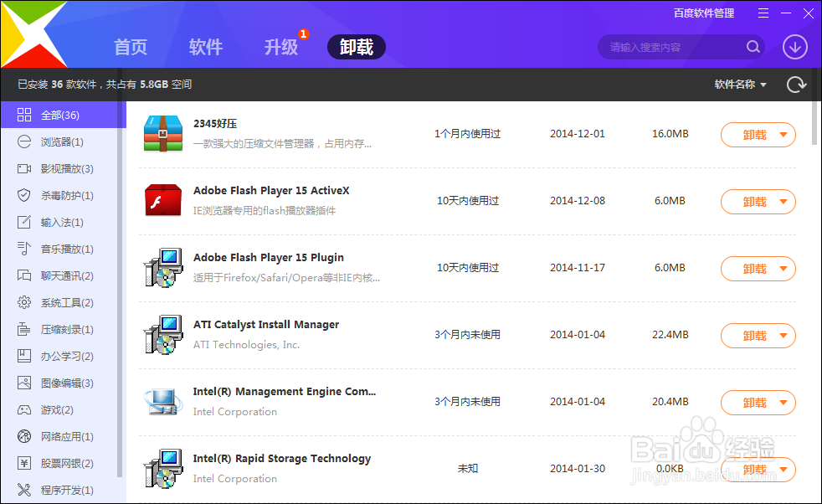Image resolution: width=822 pixels, height=504 pixels.
Task: Click the 网络应用 category icon
Action: click(x=24, y=436)
